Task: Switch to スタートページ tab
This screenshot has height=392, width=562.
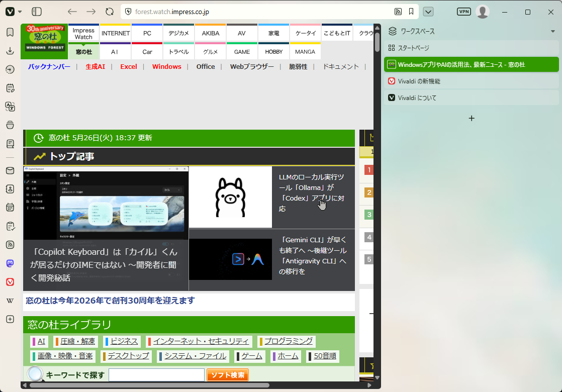Action: (472, 48)
